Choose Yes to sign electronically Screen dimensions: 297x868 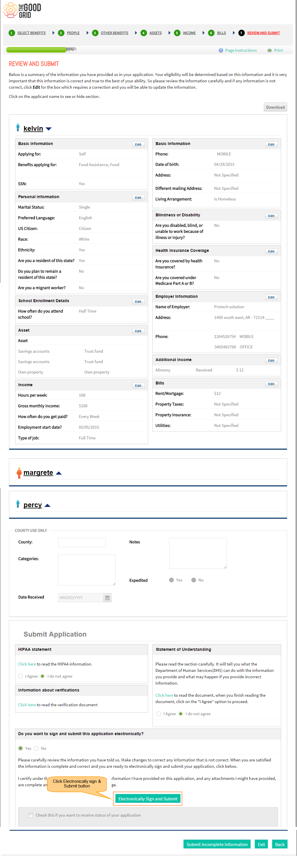click(20, 748)
